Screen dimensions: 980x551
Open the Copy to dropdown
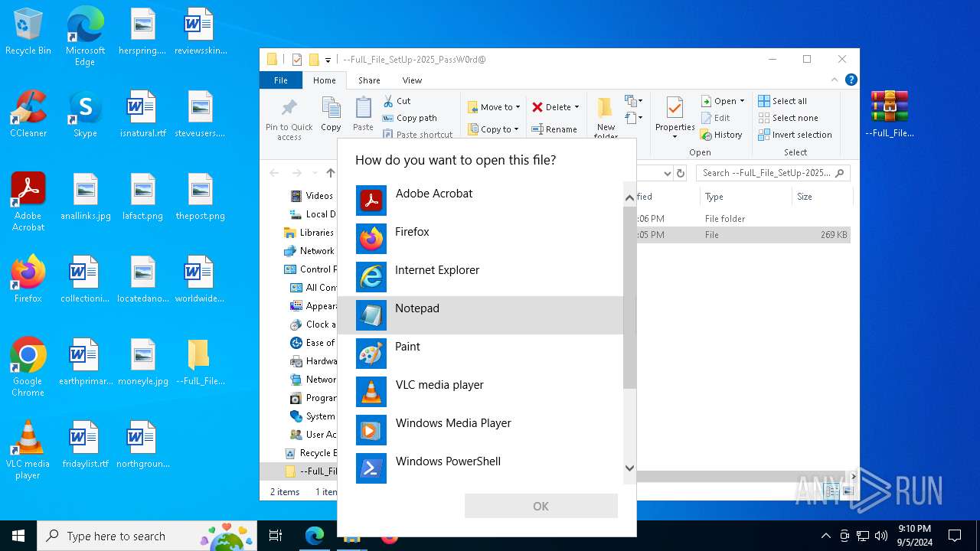tap(494, 129)
